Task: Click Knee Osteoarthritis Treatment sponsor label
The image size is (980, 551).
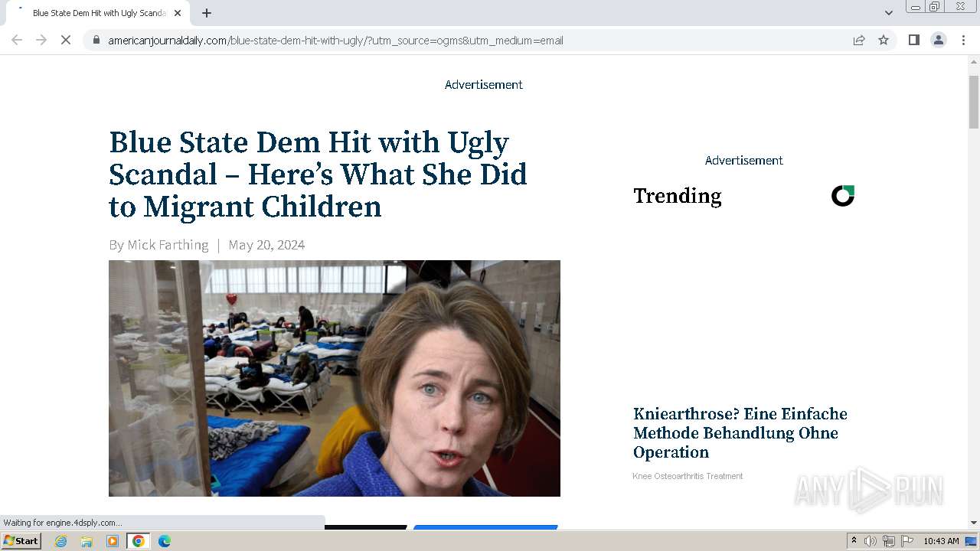Action: pyautogui.click(x=688, y=476)
